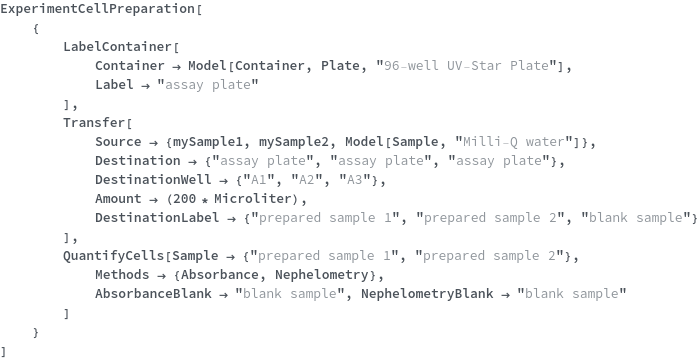Select Absorbance in the Methods list
This screenshot has height=360, width=699.
pyautogui.click(x=219, y=275)
